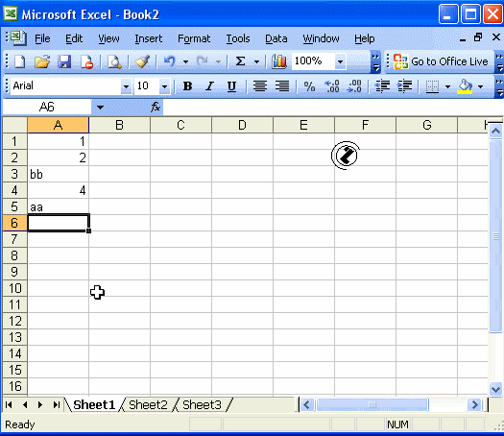Expand the Name Box dropdown arrow
Screen dimensions: 504x436
[100, 107]
